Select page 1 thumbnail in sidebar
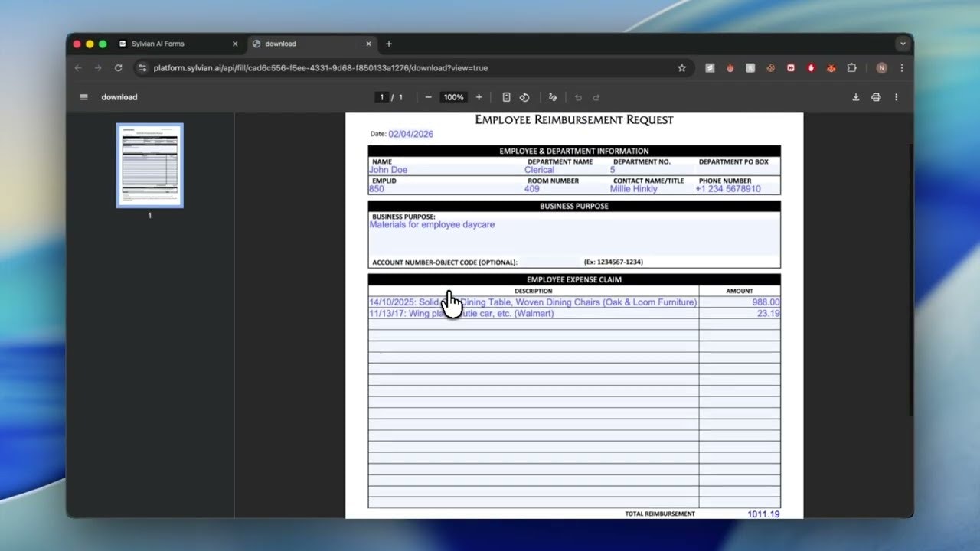Image resolution: width=980 pixels, height=551 pixels. coord(150,165)
